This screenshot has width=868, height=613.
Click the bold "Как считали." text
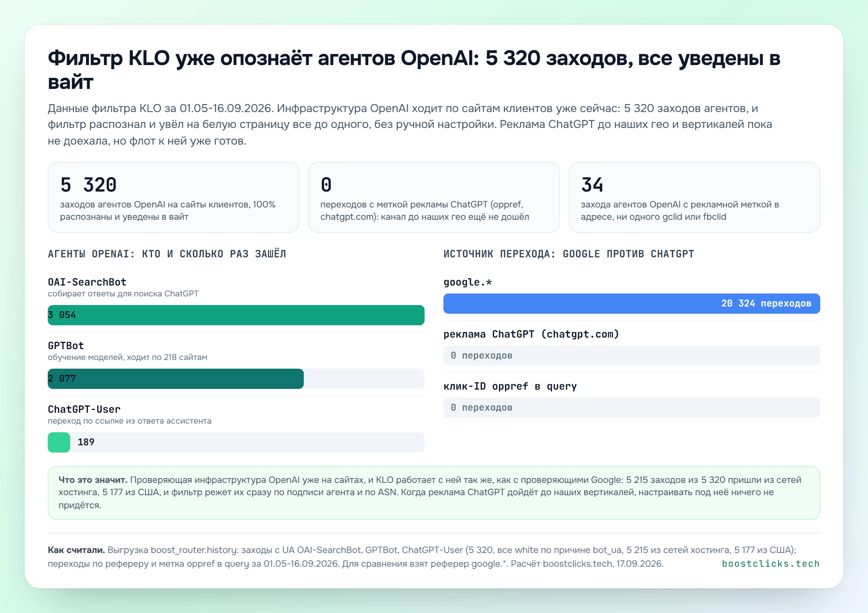(76, 550)
